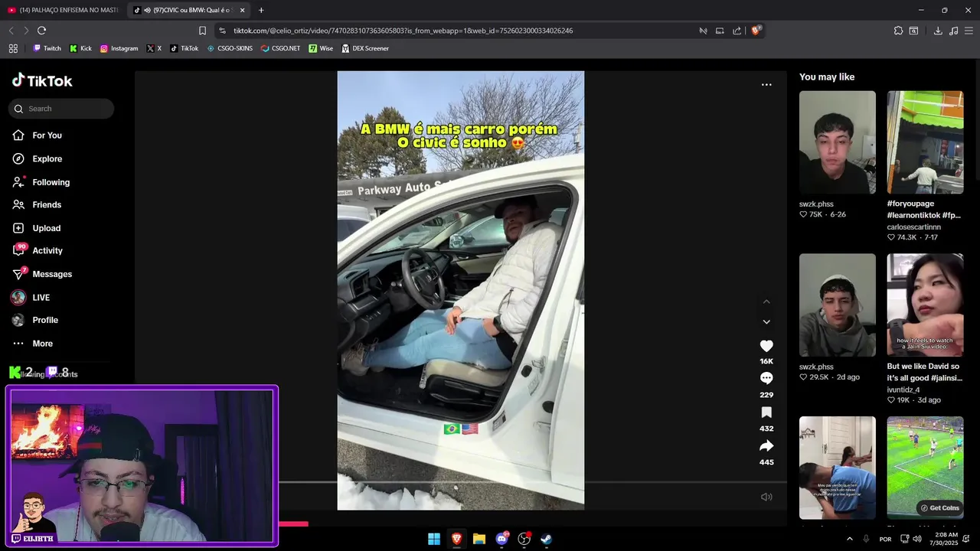Expand the system tray hidden icons chevron

click(849, 539)
